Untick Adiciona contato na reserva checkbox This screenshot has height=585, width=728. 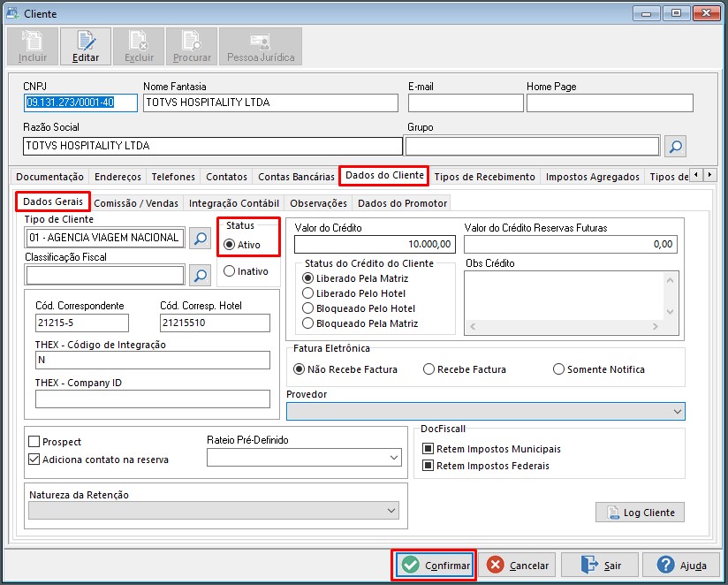tap(34, 460)
